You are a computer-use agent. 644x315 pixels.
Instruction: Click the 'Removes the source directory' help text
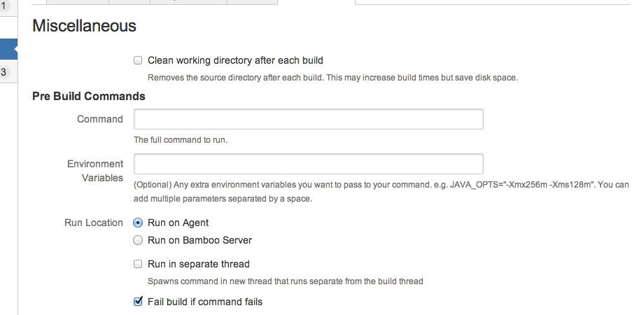pos(332,78)
